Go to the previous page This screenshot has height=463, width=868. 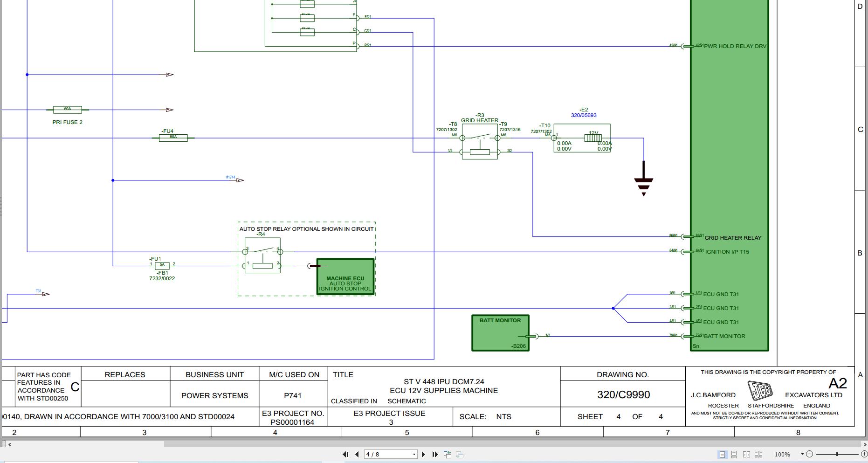click(357, 454)
